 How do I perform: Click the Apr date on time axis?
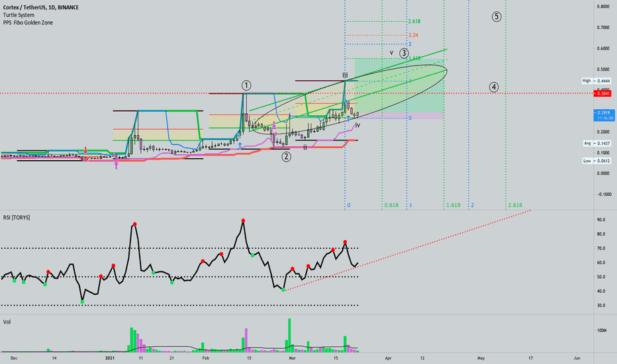(388, 358)
